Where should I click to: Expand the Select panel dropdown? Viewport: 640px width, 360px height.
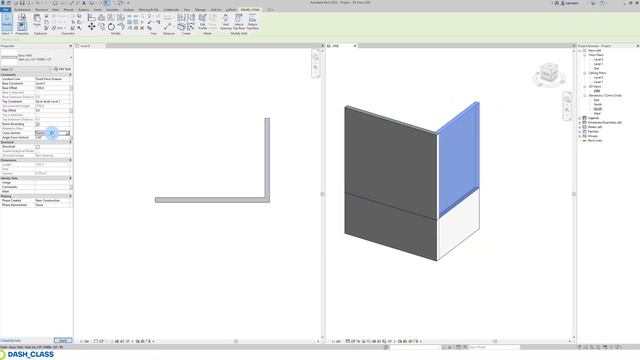(7, 33)
